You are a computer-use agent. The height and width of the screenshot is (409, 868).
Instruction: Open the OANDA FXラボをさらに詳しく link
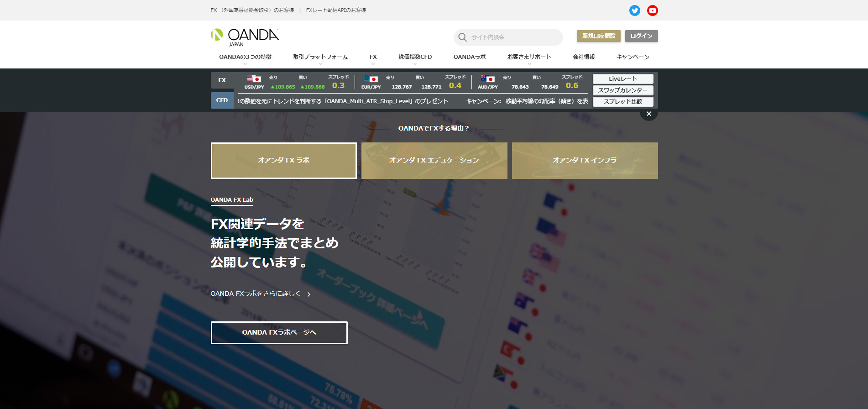click(256, 294)
